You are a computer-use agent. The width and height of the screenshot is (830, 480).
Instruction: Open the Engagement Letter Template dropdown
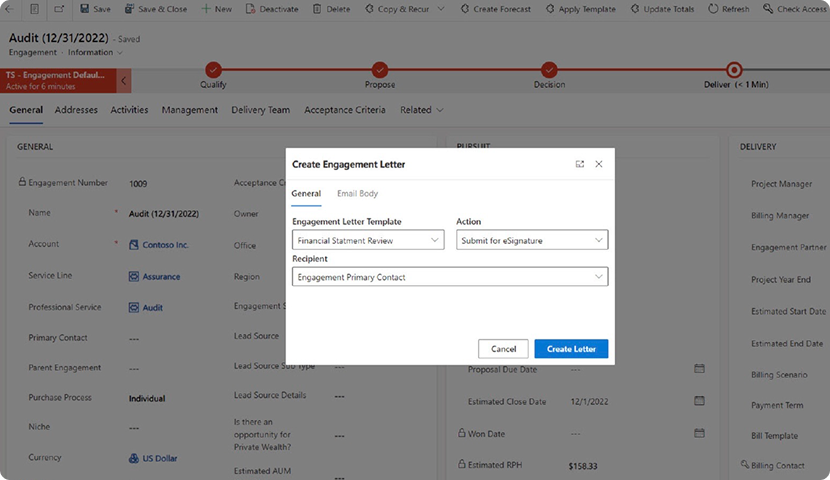click(435, 240)
